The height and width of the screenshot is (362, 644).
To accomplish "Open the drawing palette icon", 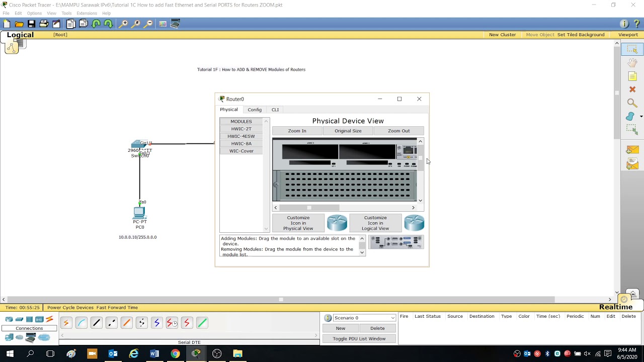I will click(163, 24).
